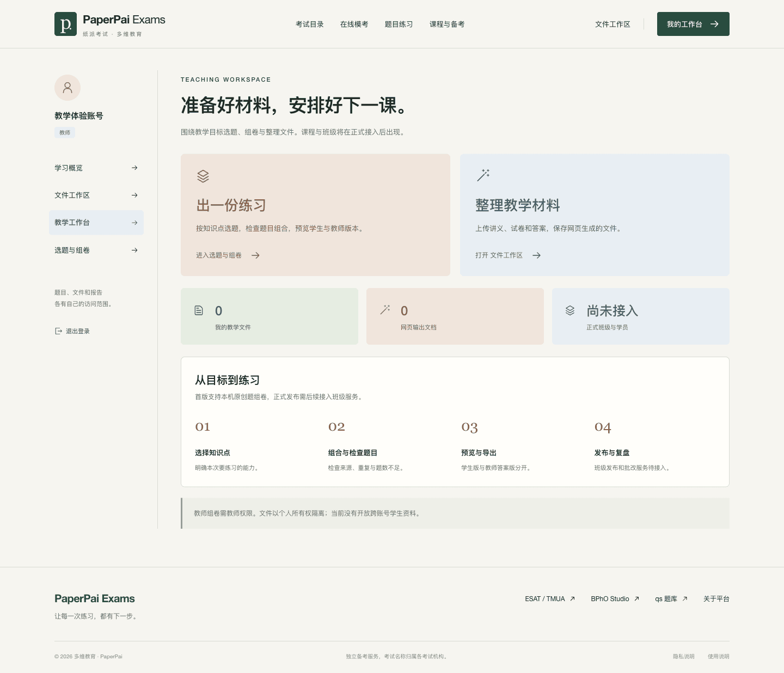This screenshot has height=673, width=784.
Task: Click 退出登录 to log out
Action: [x=72, y=331]
